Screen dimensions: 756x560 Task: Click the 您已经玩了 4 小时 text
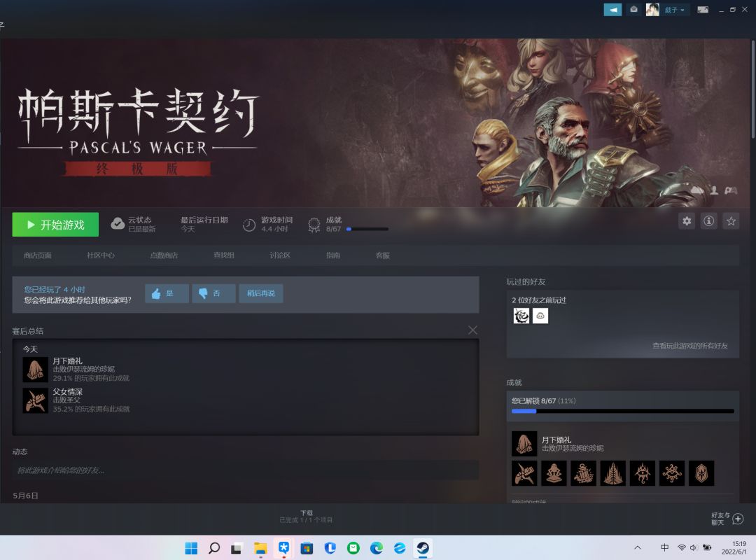(x=55, y=289)
